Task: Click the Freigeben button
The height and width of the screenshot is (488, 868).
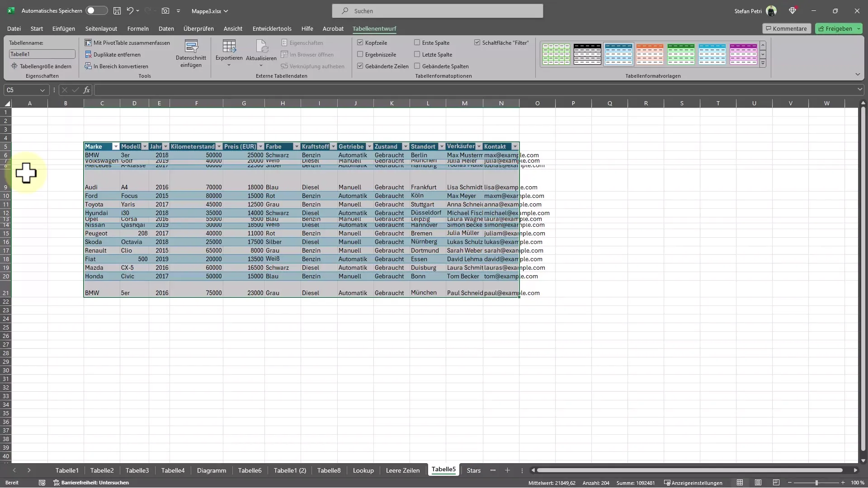Action: 839,28
